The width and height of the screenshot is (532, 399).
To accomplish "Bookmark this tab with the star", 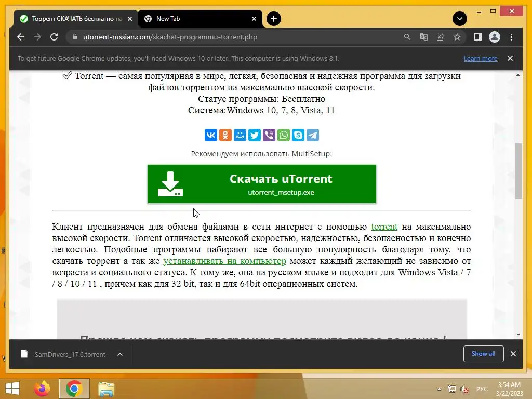I will point(457,37).
